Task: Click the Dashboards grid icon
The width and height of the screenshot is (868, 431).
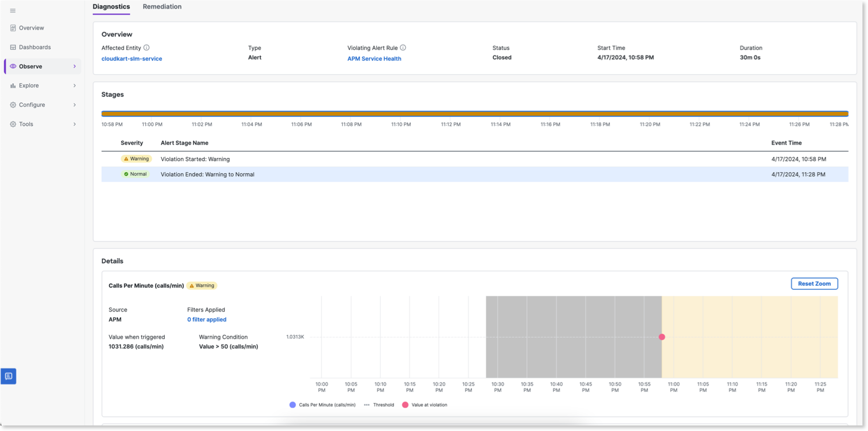Action: pyautogui.click(x=13, y=47)
